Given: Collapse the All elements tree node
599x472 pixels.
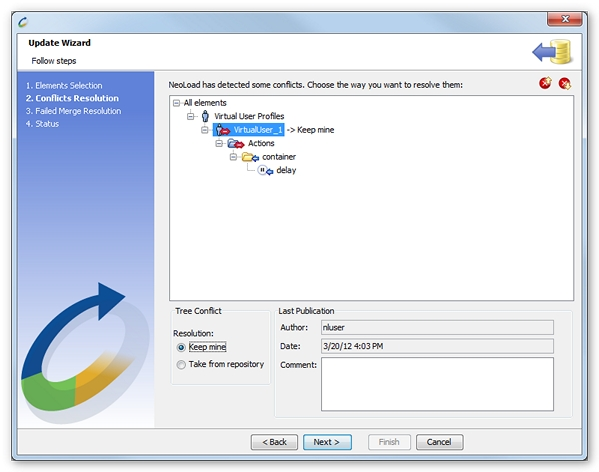Looking at the screenshot, I should [x=176, y=103].
